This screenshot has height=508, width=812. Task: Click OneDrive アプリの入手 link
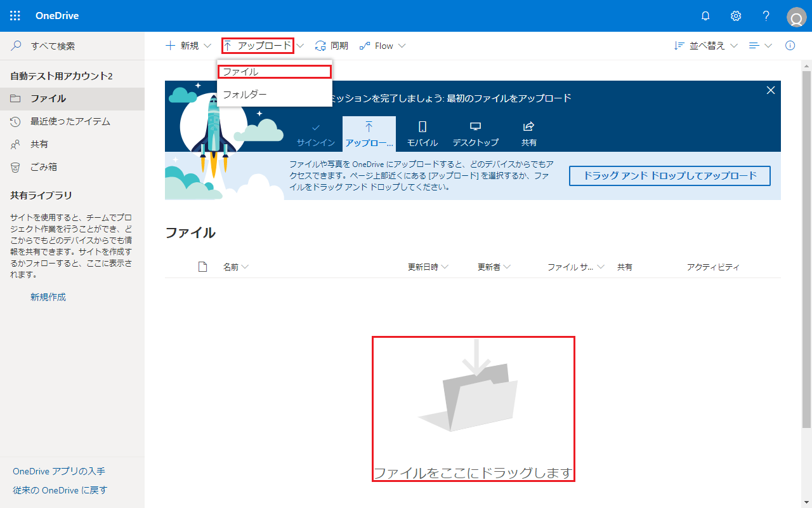59,471
